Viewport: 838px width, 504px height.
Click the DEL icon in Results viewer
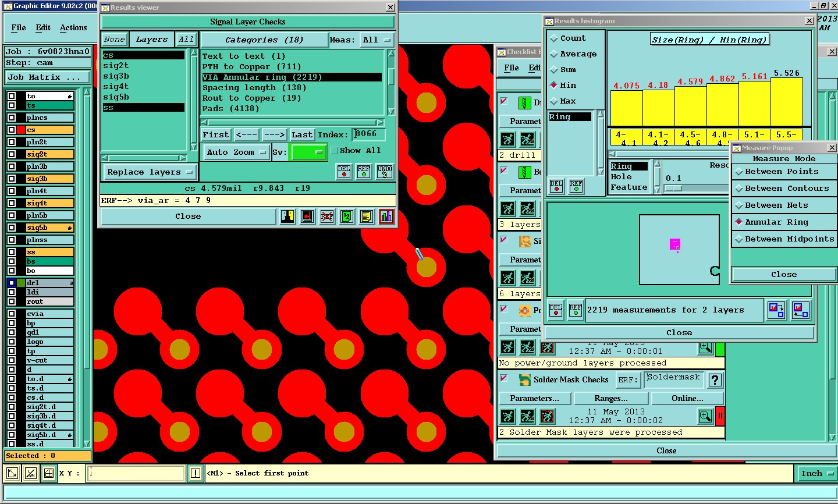coord(344,172)
